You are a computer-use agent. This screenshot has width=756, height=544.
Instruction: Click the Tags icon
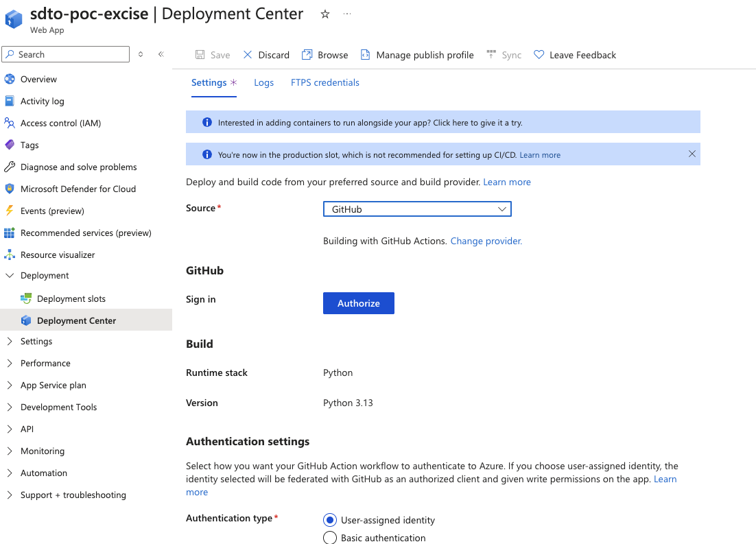point(9,145)
